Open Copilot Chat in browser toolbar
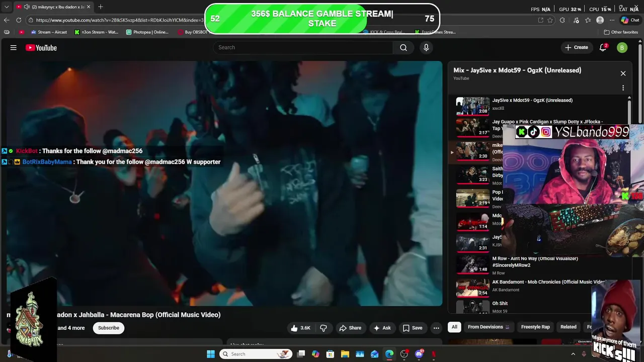Screen dimensions: 644x362 click(629, 20)
